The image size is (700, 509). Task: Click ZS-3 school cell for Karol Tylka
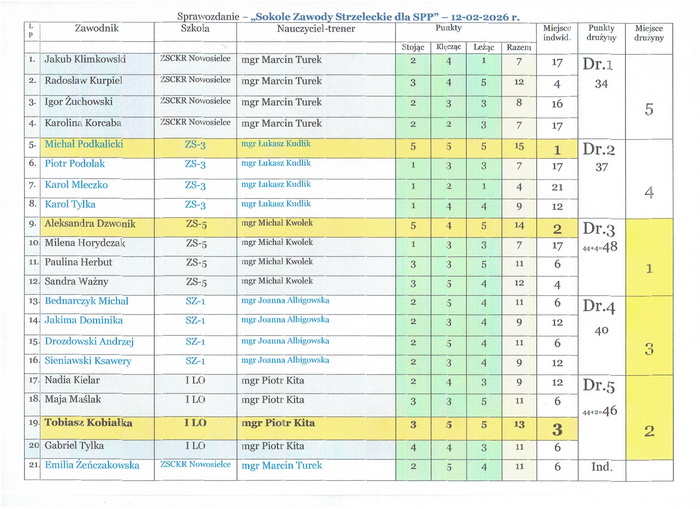point(195,205)
